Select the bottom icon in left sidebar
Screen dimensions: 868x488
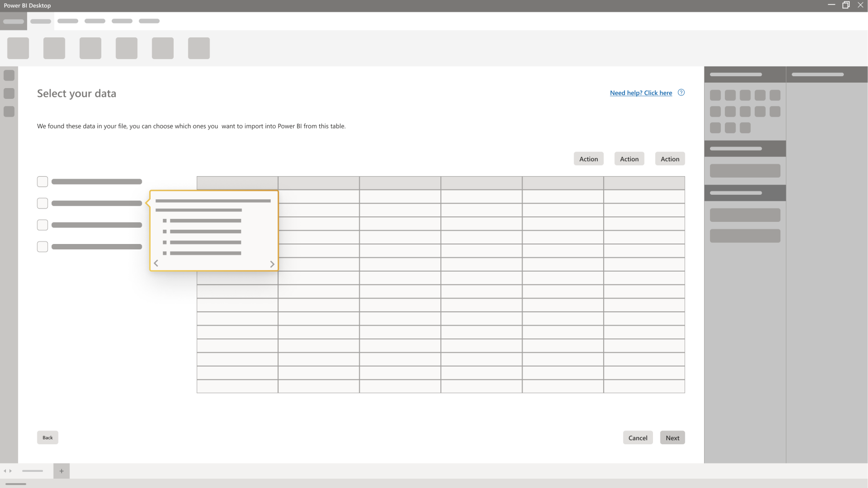coord(9,112)
